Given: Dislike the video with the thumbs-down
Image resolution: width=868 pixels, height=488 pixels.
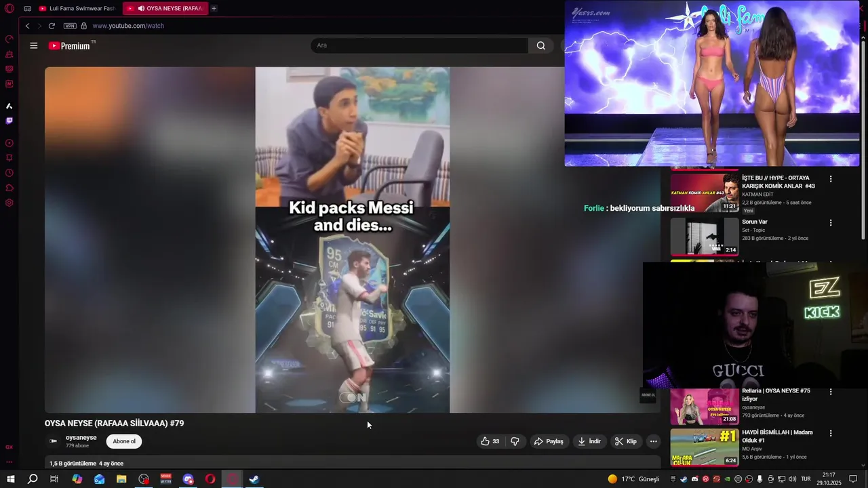Looking at the screenshot, I should [x=515, y=441].
